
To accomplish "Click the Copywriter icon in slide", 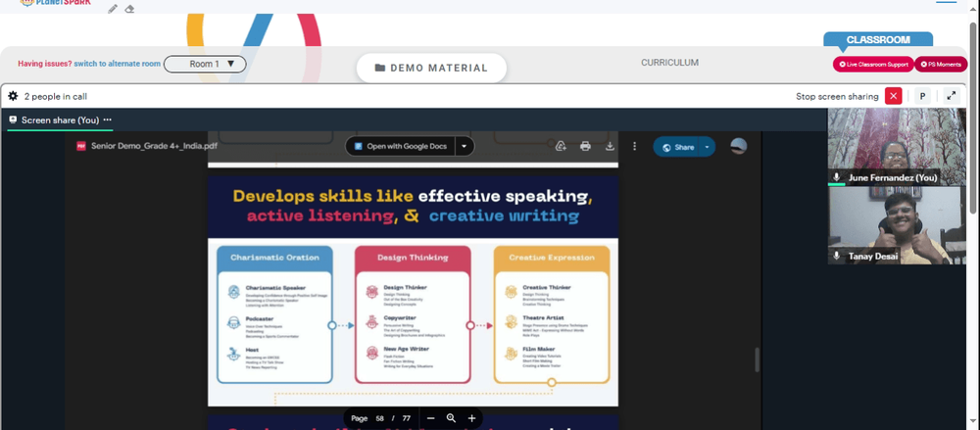I will 371,322.
